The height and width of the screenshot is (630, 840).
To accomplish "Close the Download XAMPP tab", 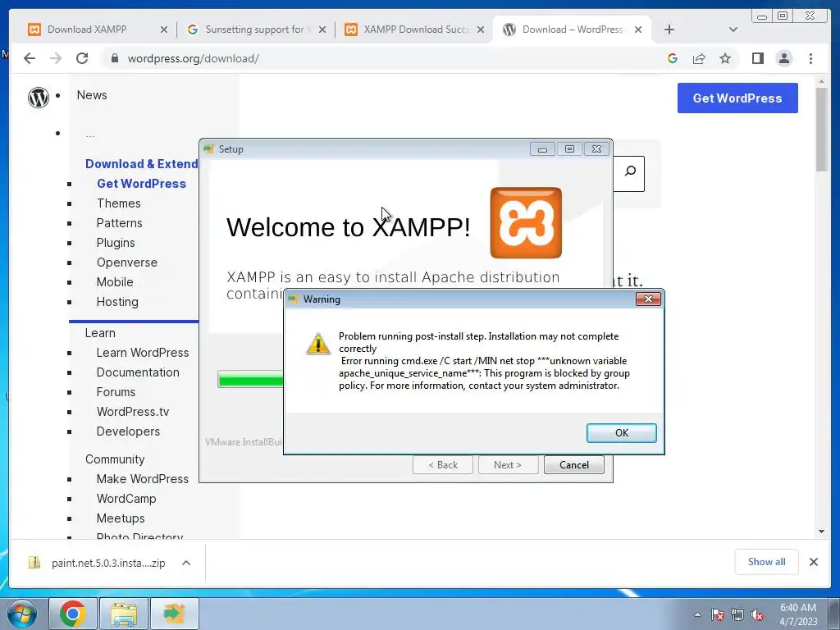I will pyautogui.click(x=164, y=30).
